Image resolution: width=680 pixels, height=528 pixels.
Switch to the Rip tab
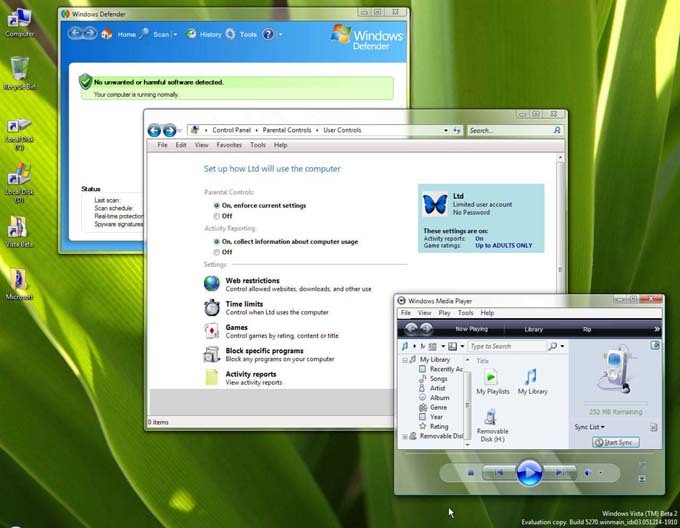pyautogui.click(x=587, y=329)
